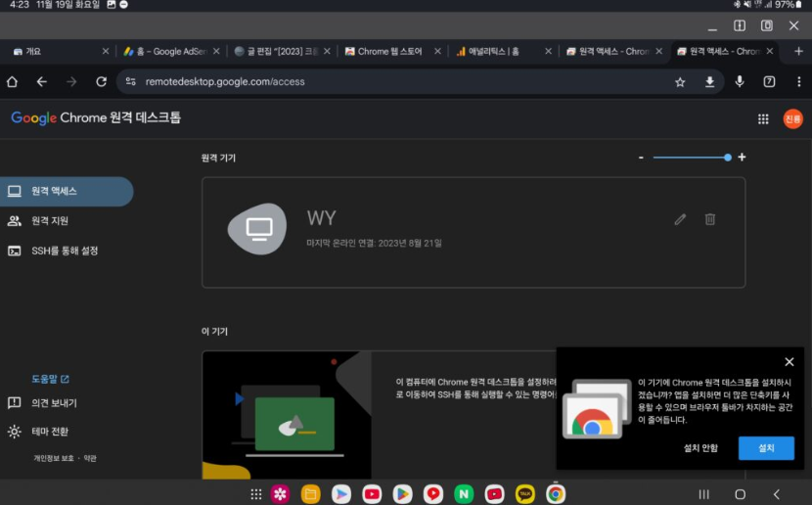Screen dimensions: 812x505
Task: Delete the WY device with trash icon
Action: coord(710,219)
